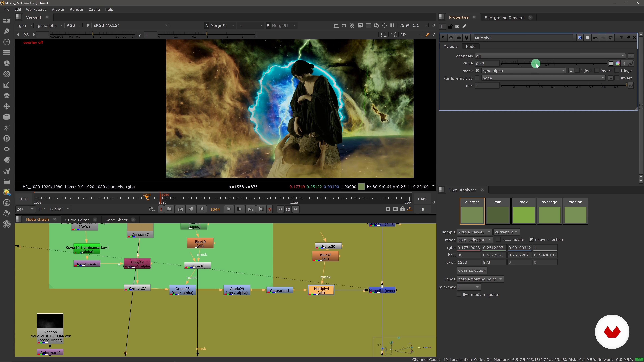Screen dimensions: 644x362
Task: Open the channels 'all' dropdown
Action: click(x=550, y=56)
